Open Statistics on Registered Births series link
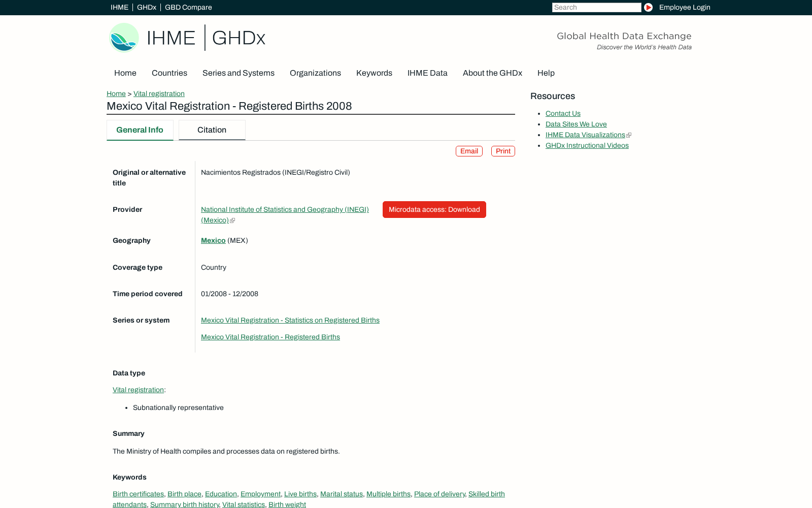 tap(290, 320)
